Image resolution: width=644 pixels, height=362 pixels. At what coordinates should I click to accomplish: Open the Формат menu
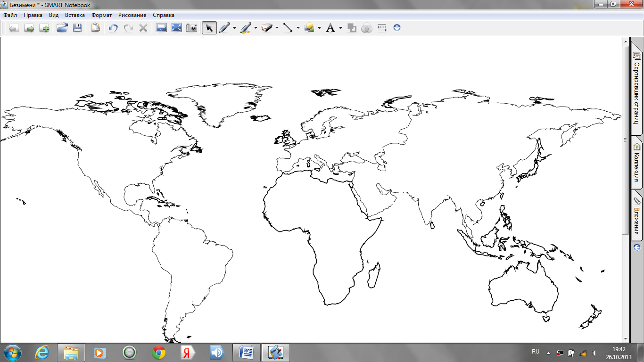pyautogui.click(x=102, y=15)
